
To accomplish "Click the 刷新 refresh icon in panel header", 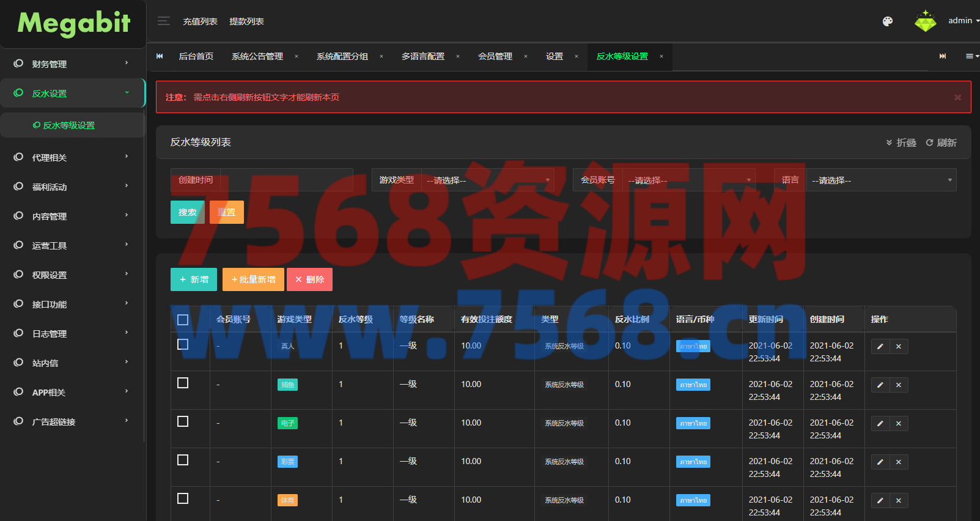I will coord(930,142).
